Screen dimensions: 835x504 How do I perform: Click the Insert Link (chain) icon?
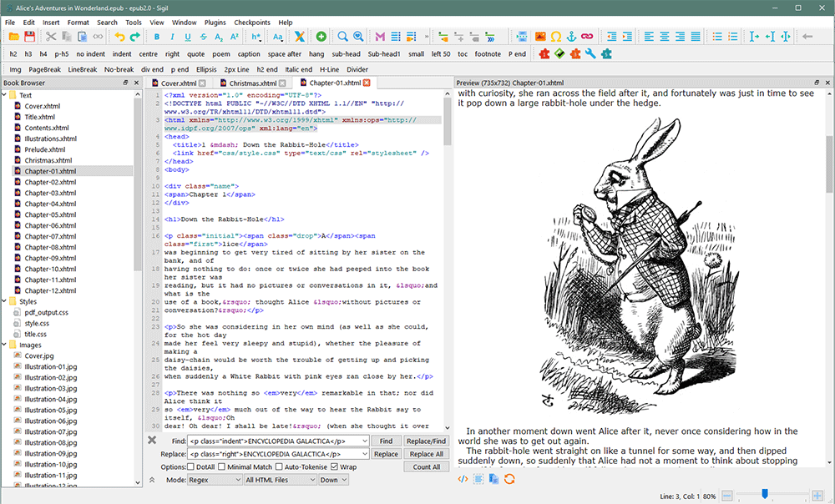pos(586,37)
